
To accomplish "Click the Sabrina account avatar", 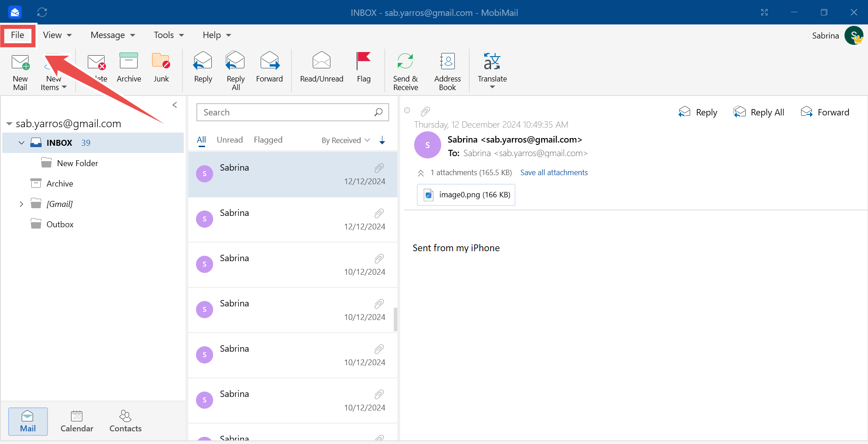I will [854, 36].
